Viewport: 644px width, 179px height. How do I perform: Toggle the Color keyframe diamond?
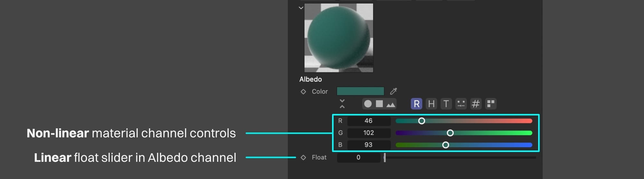tap(303, 92)
